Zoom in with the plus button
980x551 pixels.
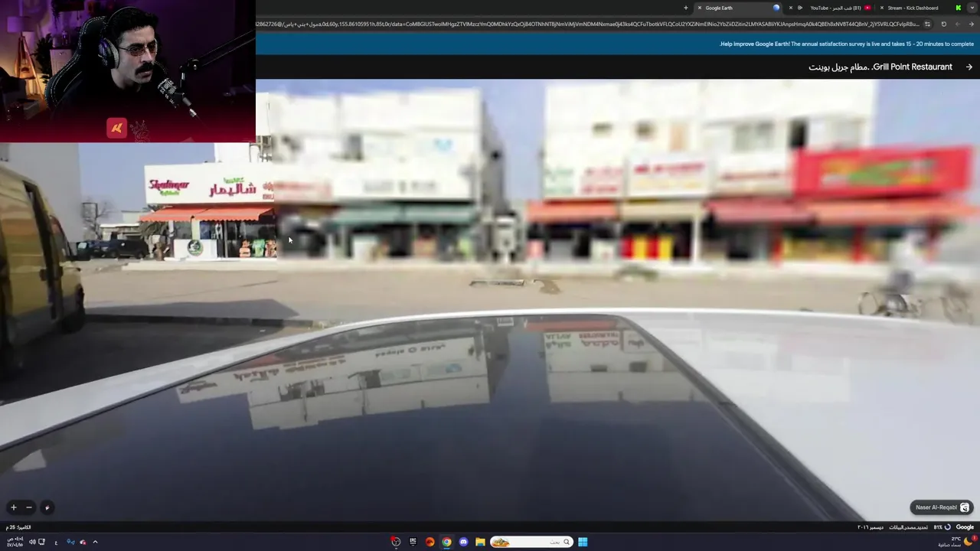click(13, 507)
